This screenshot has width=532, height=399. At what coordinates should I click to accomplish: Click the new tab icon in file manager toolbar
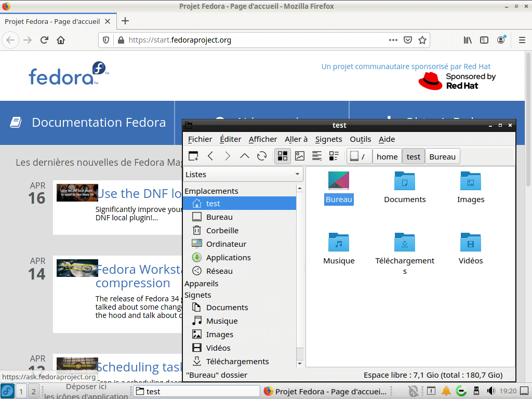(x=193, y=156)
